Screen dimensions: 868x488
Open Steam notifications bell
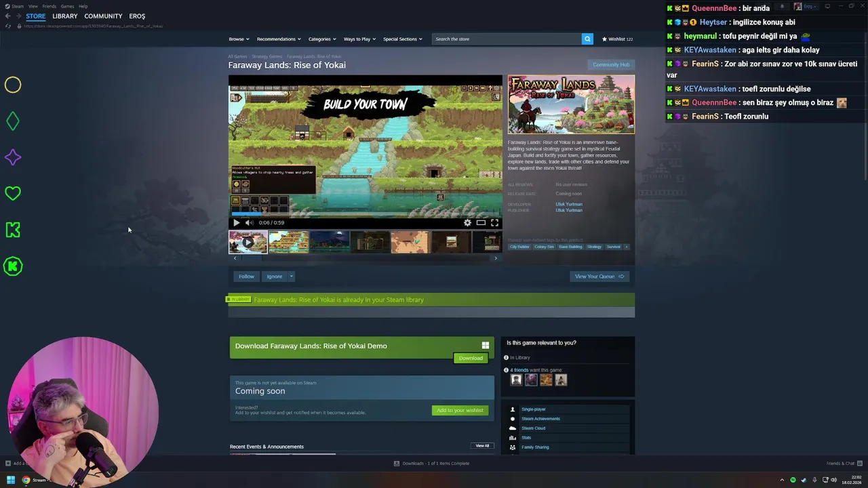pos(782,6)
